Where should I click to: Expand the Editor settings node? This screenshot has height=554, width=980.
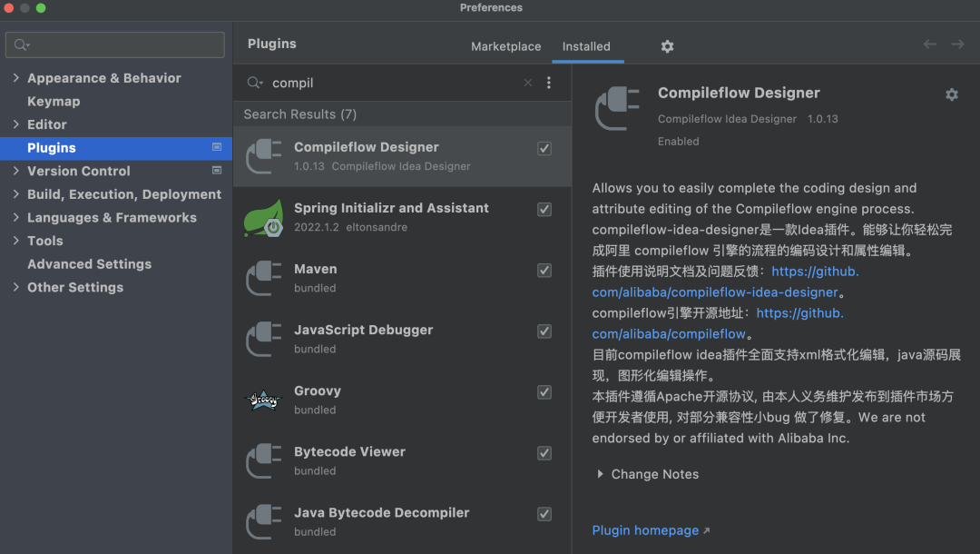[15, 124]
